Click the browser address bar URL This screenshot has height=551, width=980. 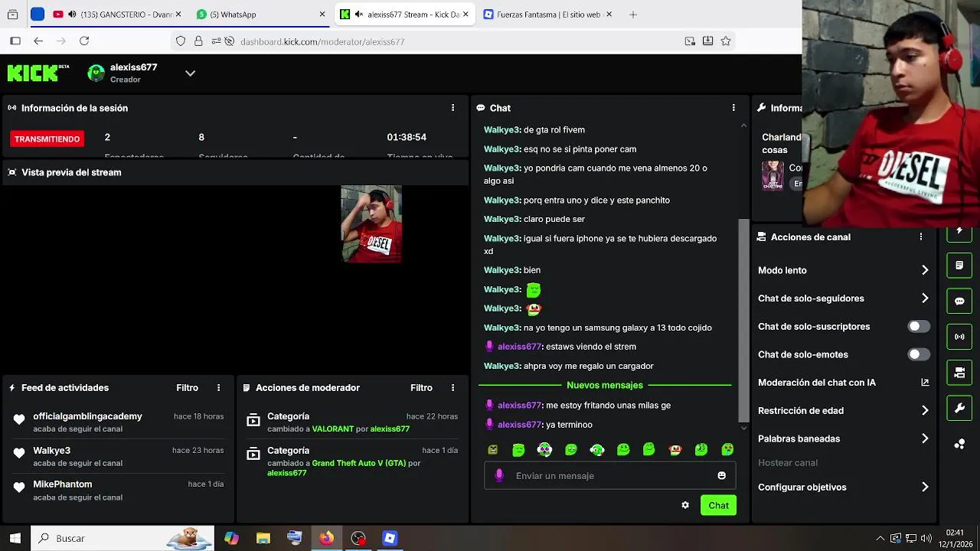[x=322, y=41]
